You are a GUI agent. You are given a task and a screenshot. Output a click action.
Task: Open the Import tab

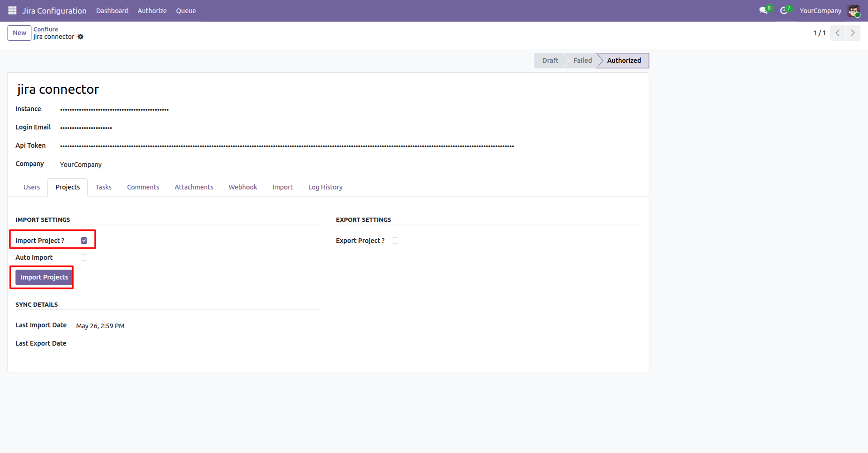(282, 187)
